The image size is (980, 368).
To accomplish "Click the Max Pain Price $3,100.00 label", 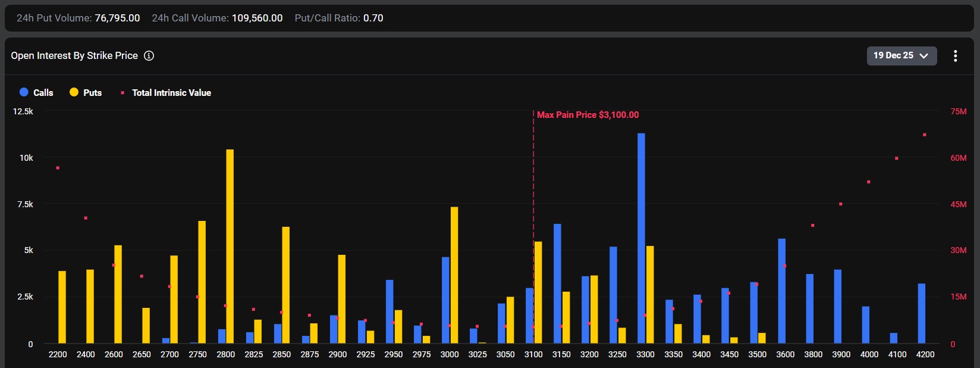I will (x=588, y=115).
